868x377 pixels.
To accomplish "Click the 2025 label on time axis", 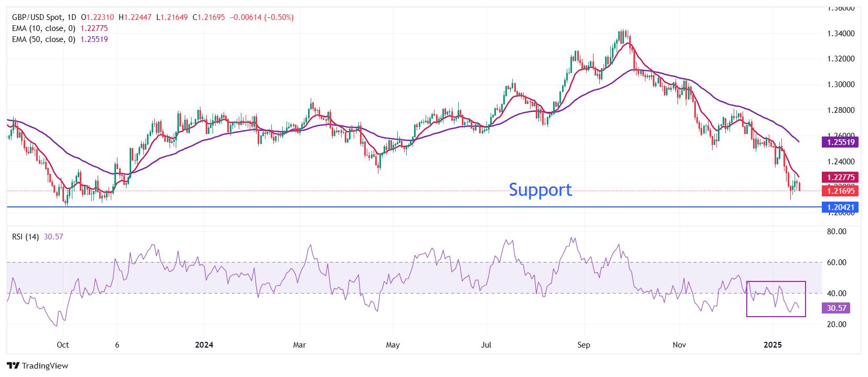I will 773,345.
